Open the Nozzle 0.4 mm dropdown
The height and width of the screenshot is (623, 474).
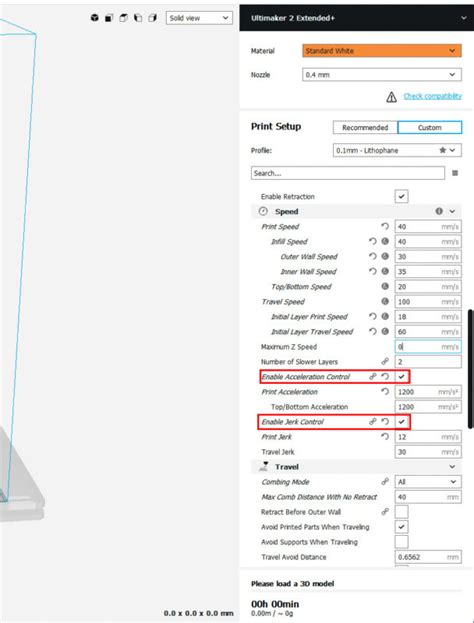[x=382, y=74]
